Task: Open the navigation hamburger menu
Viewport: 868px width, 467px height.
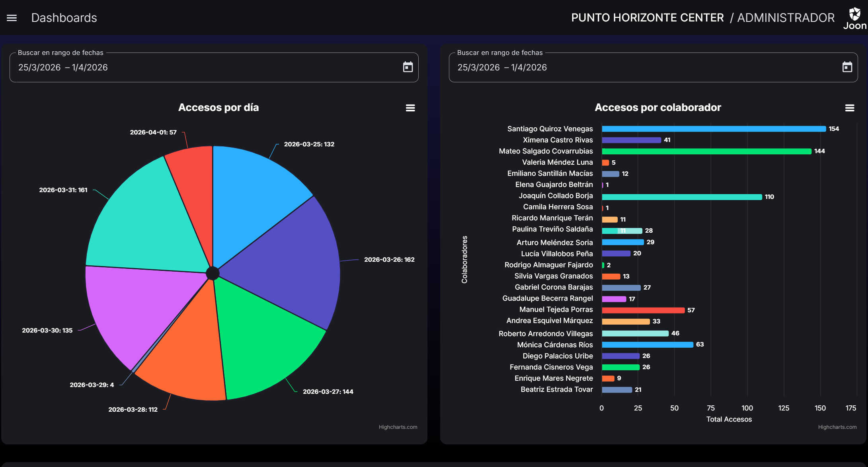Action: click(12, 18)
